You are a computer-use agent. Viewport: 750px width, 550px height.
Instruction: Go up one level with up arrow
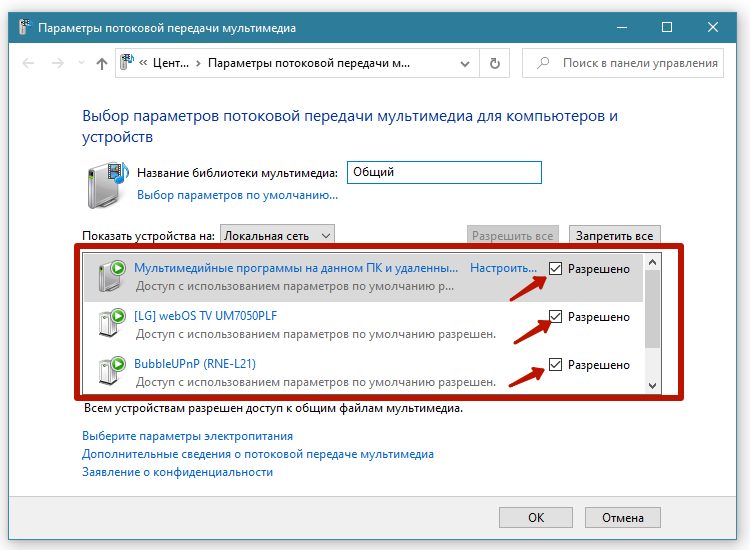click(101, 63)
